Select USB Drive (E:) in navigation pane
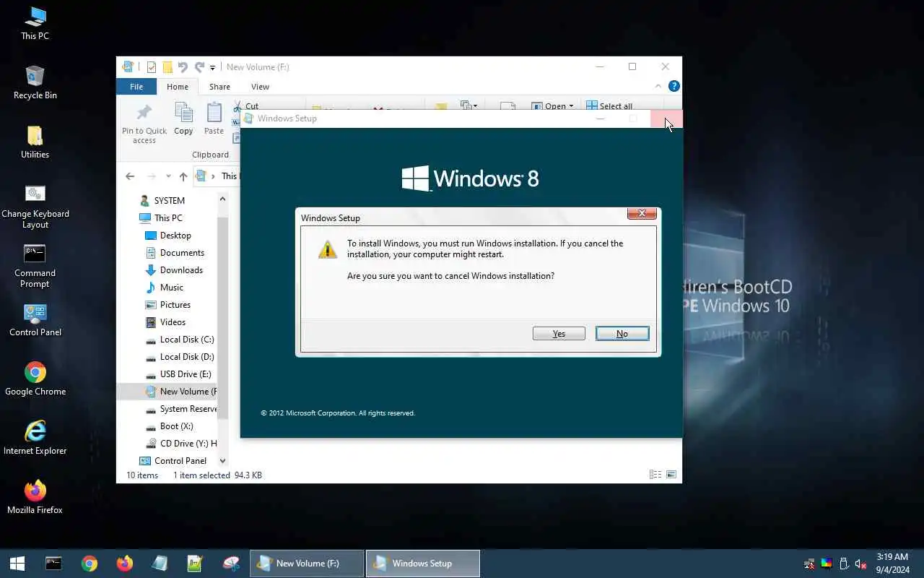 [178, 374]
